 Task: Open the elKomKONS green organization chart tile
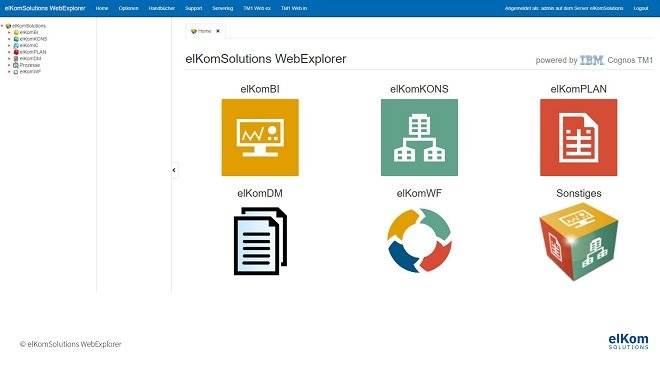[419, 137]
